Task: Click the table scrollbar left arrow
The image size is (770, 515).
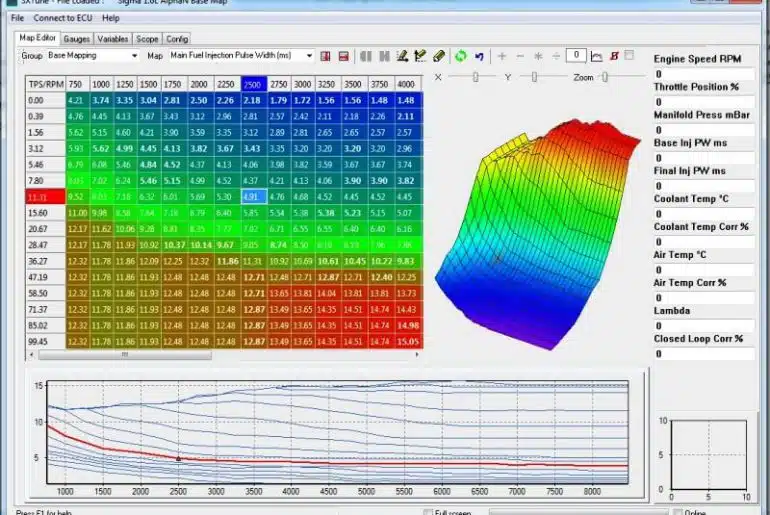Action: 32,354
